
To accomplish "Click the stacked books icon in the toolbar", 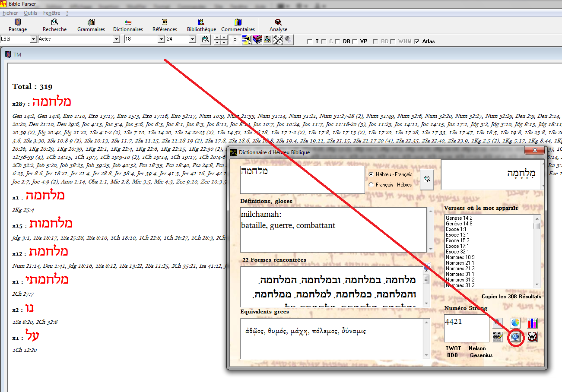I will coord(257,40).
